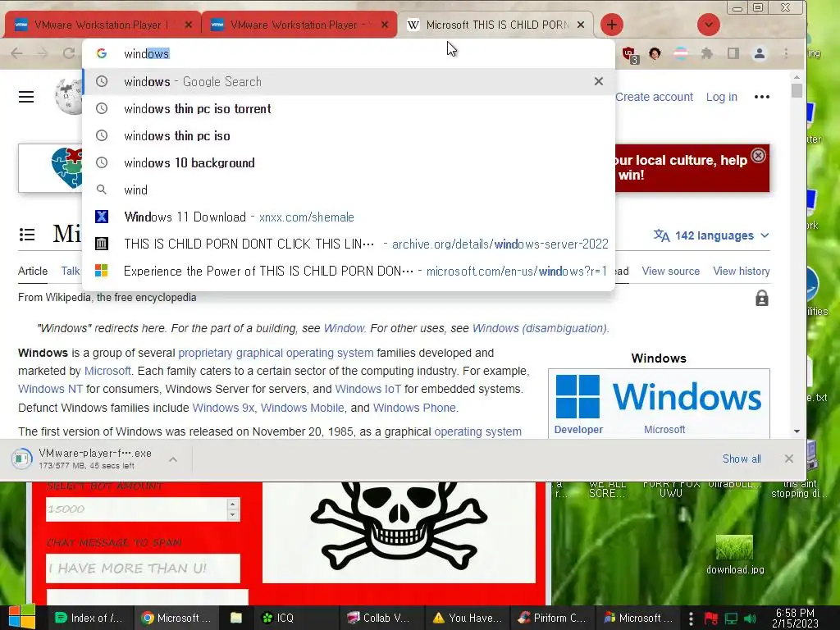Click the 'Log in' link
Viewport: 840px width, 630px height.
(721, 97)
